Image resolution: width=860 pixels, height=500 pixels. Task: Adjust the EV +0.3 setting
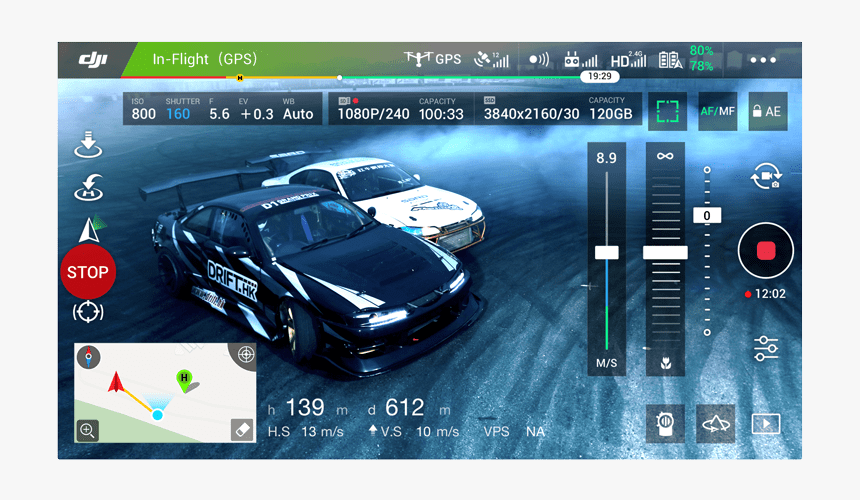(257, 109)
